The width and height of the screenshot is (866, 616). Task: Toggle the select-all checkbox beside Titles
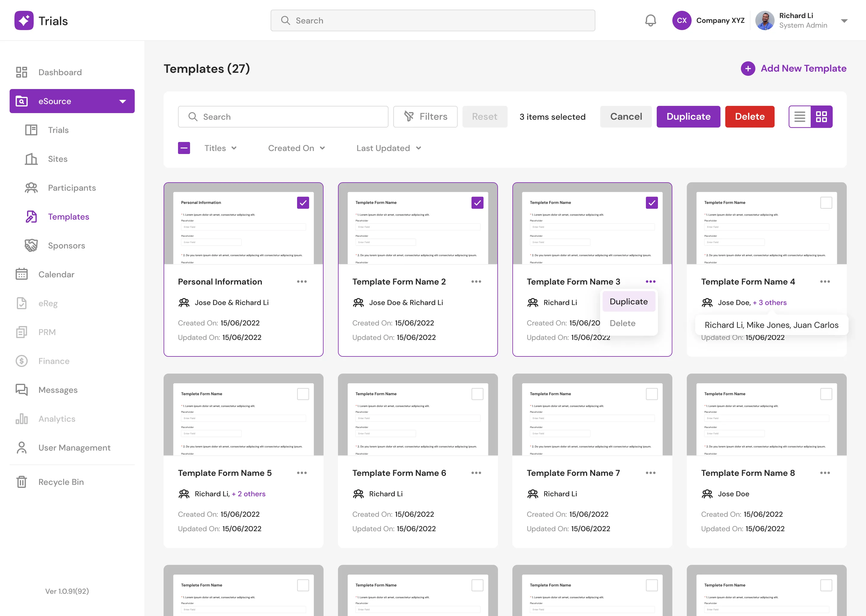184,148
